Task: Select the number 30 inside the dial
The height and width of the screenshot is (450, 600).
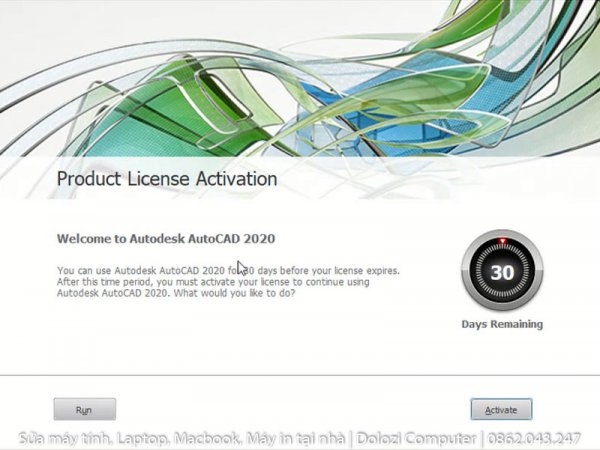Action: pos(502,272)
